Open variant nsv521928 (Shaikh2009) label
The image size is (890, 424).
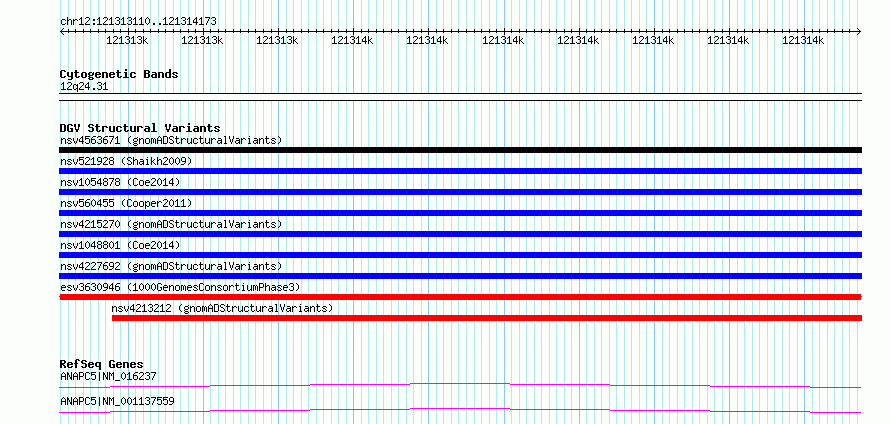126,161
